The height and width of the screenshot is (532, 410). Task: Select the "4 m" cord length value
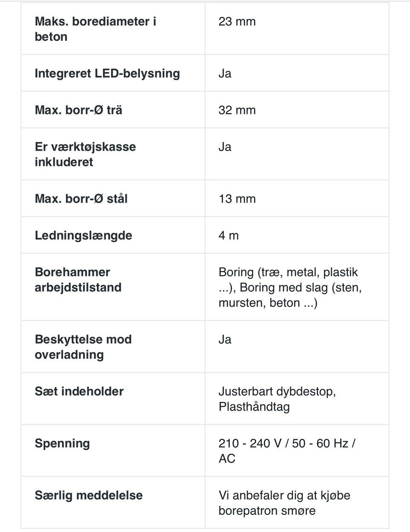tap(228, 235)
